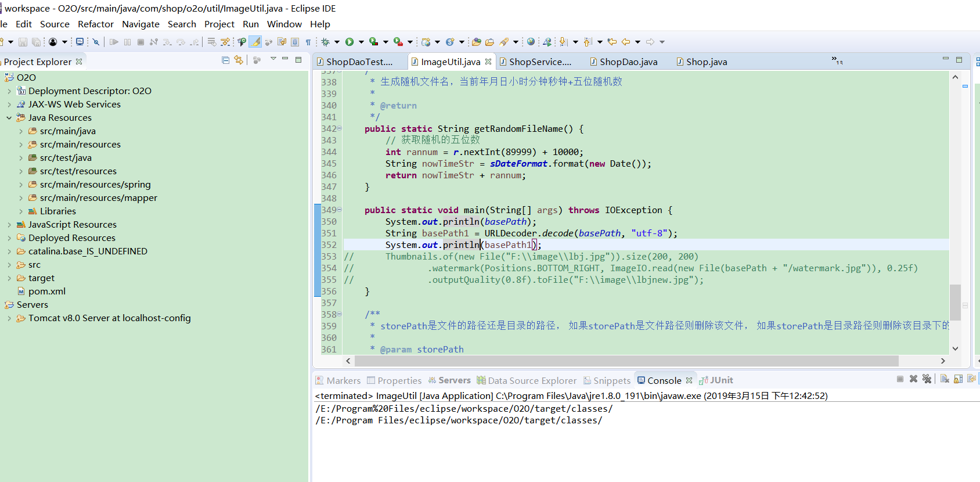Click Remove All Terminated Launches icon
This screenshot has height=482, width=980.
927,379
